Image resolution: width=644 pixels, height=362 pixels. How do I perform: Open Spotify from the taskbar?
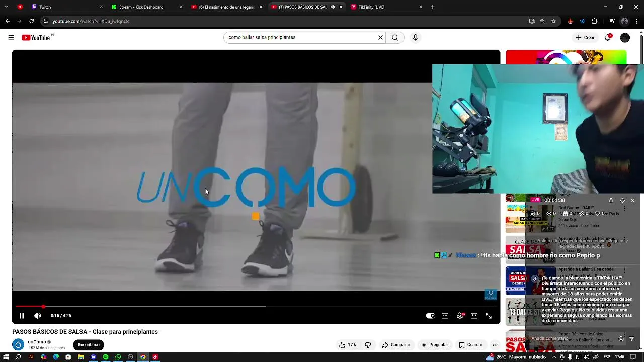click(x=106, y=357)
